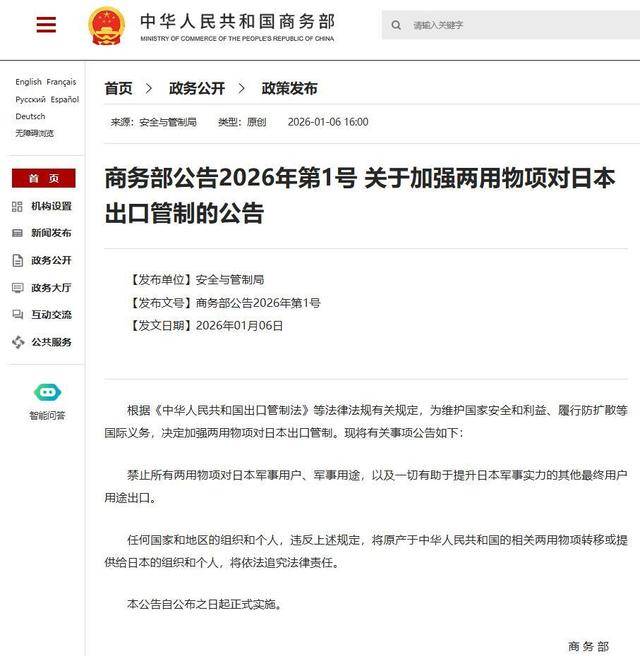Click the 机构设置 grid icon
640x656 pixels.
(17, 206)
